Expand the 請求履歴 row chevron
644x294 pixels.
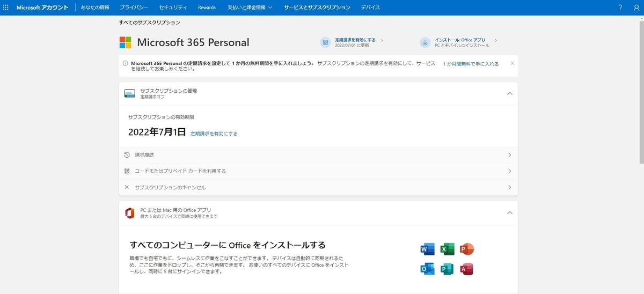pyautogui.click(x=509, y=155)
